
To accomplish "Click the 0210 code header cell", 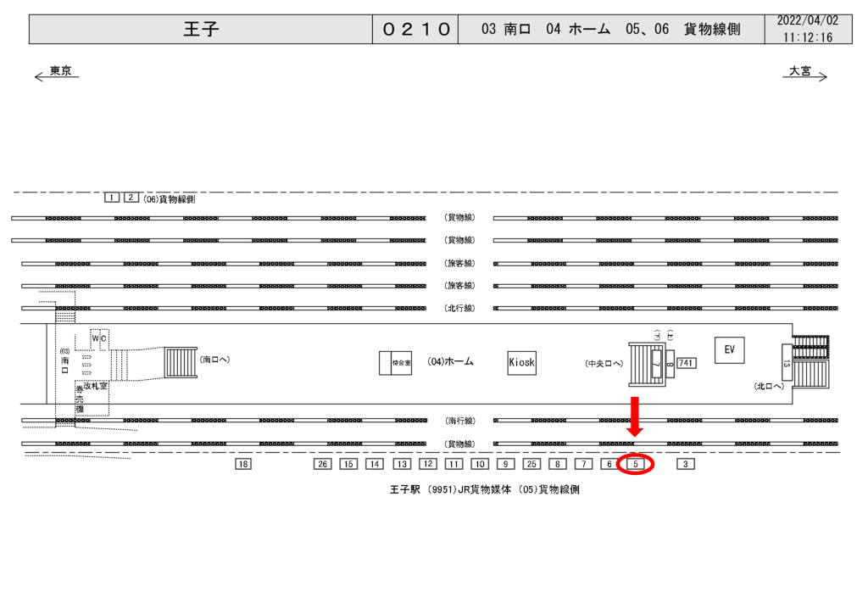I will (x=415, y=30).
